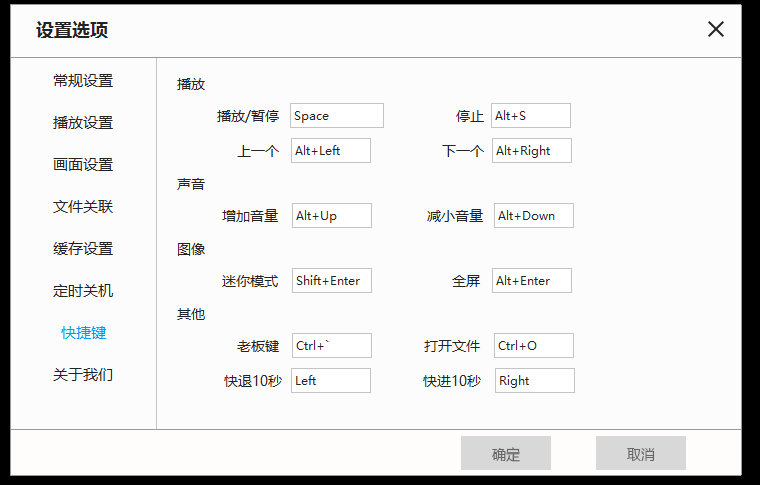Click the 老板键 shortcut field

[331, 345]
